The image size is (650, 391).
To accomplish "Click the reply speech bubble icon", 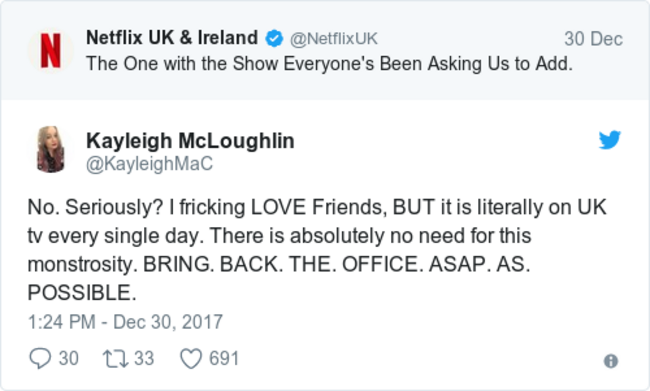I will point(40,358).
